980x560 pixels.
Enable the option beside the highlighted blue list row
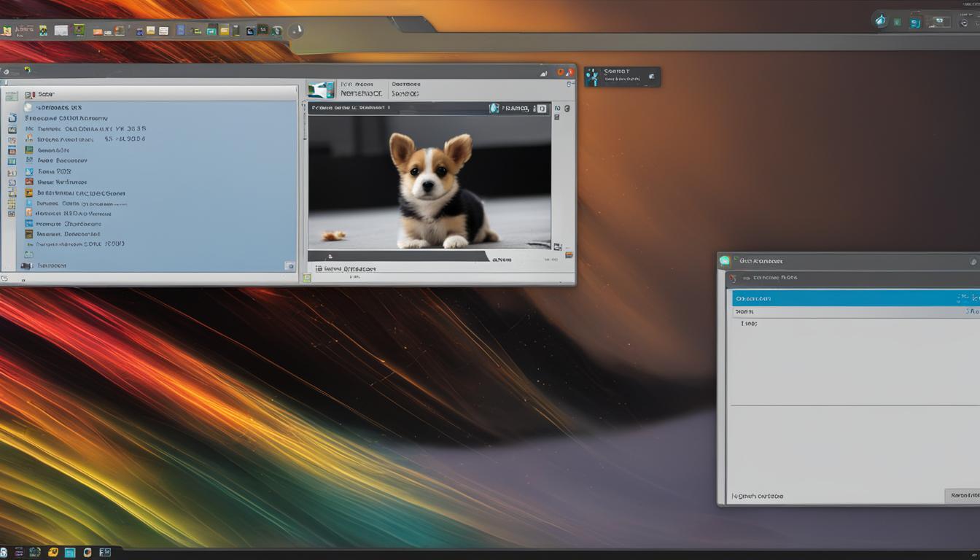pyautogui.click(x=968, y=297)
